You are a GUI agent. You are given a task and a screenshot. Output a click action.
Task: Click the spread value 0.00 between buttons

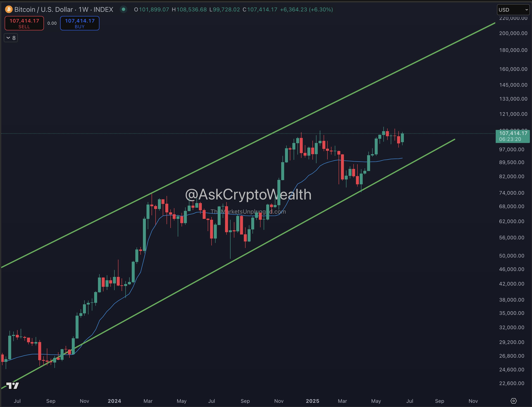tap(52, 23)
